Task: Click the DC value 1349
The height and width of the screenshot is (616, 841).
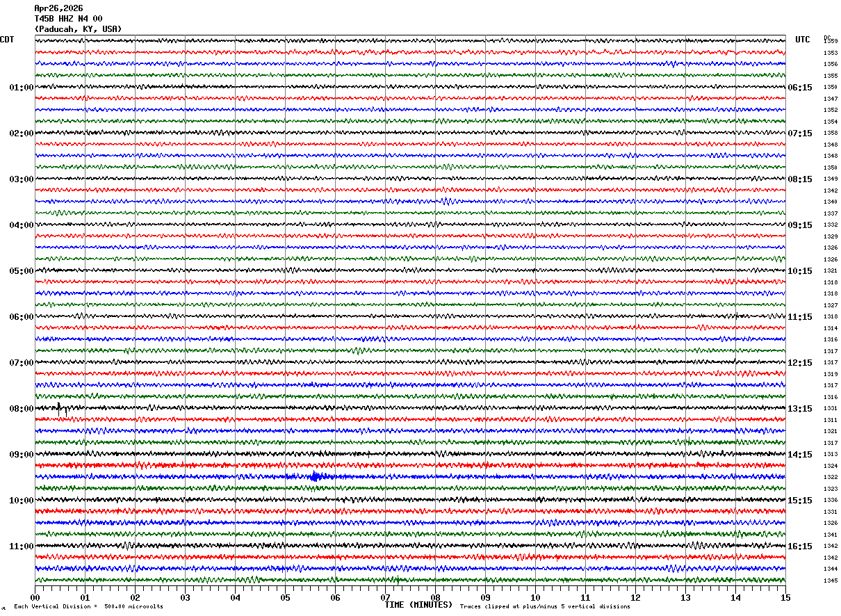Action: coord(830,179)
